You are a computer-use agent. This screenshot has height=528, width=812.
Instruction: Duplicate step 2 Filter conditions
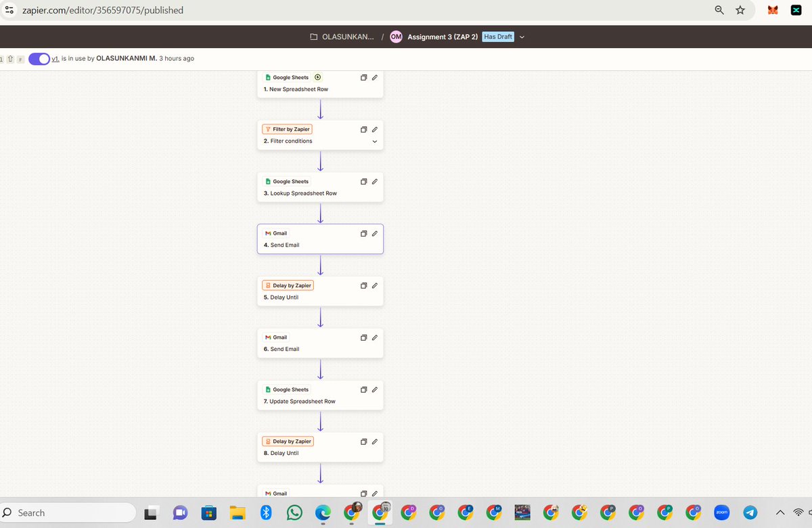[x=363, y=129]
